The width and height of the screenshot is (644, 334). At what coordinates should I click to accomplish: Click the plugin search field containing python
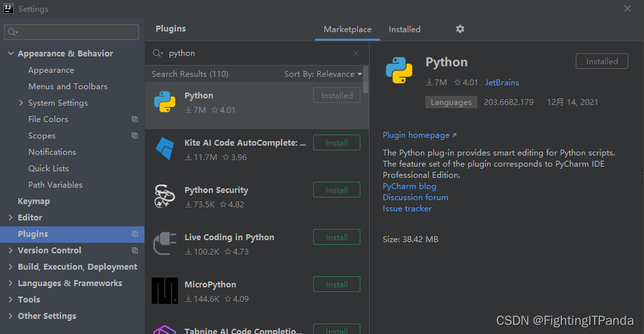pos(257,53)
